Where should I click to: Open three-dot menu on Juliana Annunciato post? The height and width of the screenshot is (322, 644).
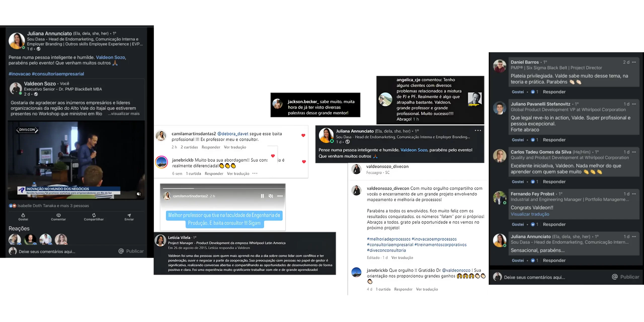pyautogui.click(x=478, y=130)
